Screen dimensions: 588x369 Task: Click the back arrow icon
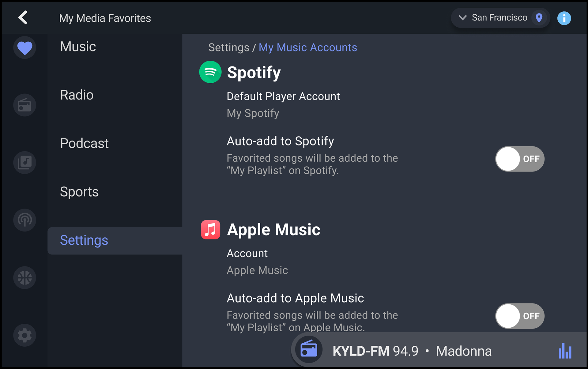coord(23,17)
